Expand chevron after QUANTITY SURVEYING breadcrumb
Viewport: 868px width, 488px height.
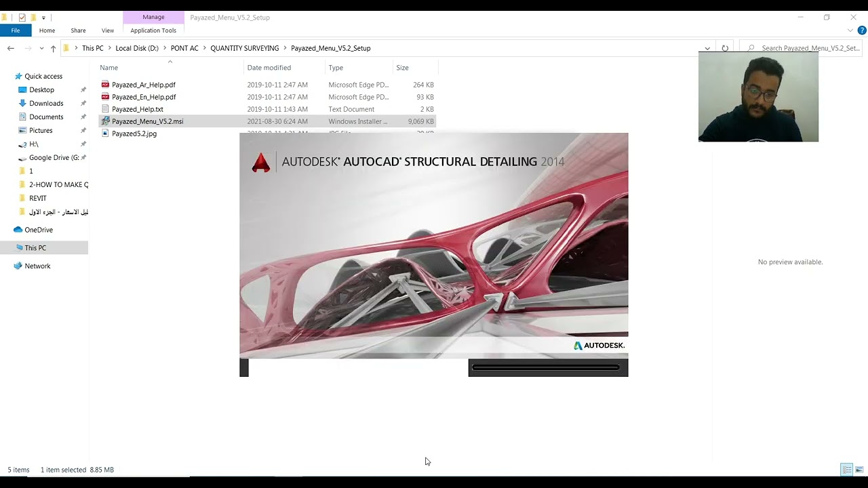pos(285,48)
